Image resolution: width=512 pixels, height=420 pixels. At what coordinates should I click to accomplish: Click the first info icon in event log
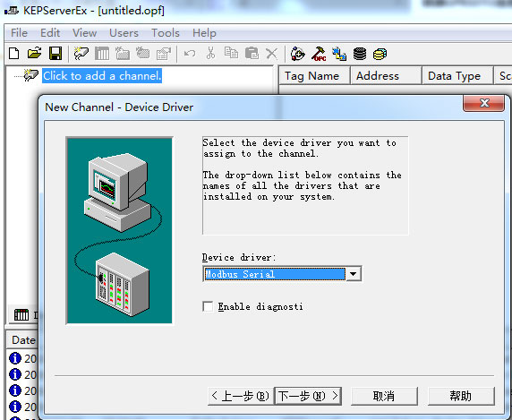point(15,358)
